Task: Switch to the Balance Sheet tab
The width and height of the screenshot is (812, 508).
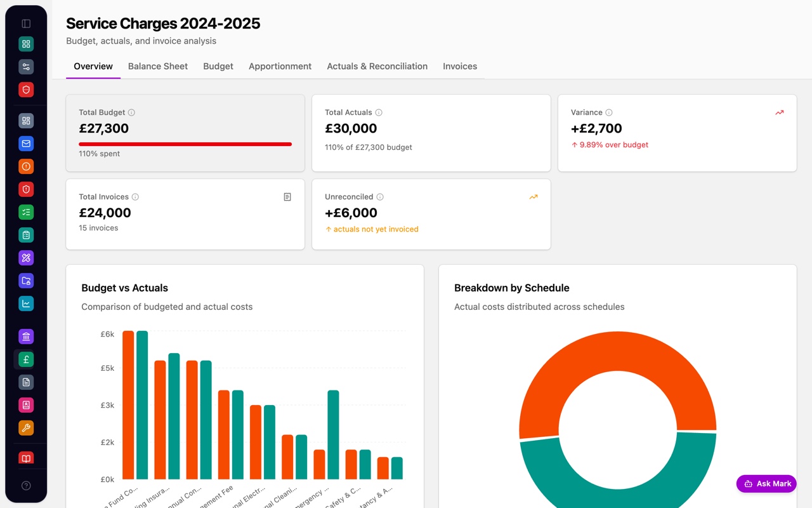Action: click(158, 66)
